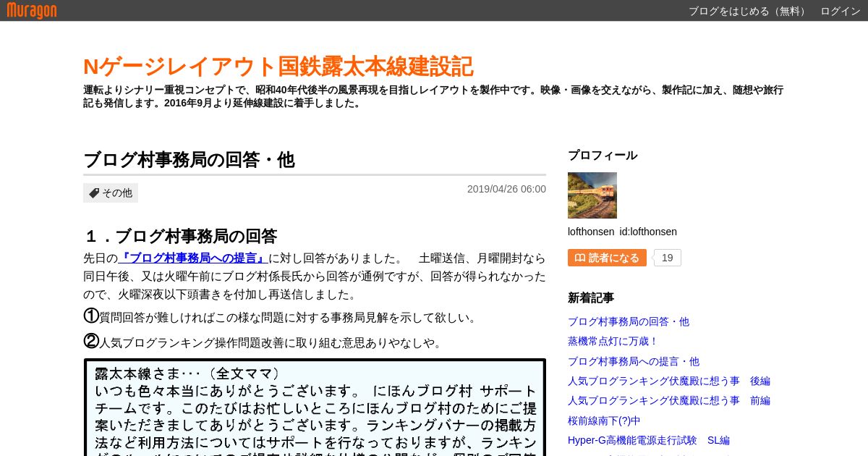868x456 pixels.
Task: View the lofthonsen profile train thumbnail
Action: pyautogui.click(x=592, y=195)
